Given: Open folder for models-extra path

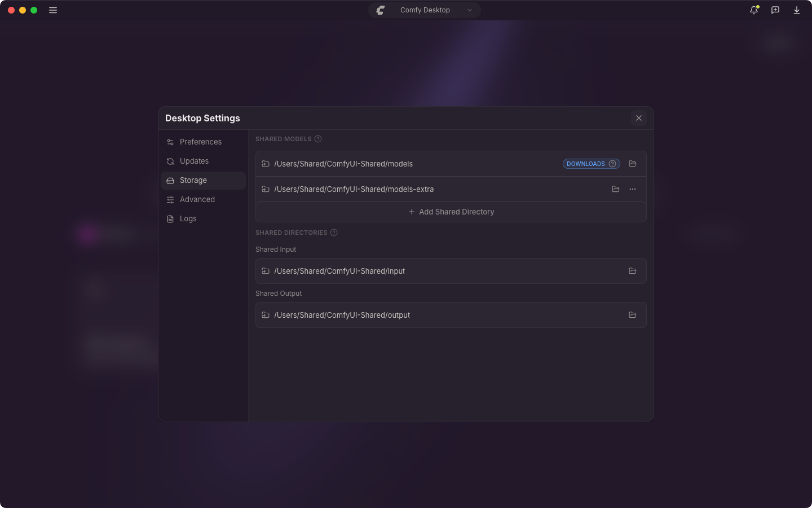Looking at the screenshot, I should click(x=616, y=189).
